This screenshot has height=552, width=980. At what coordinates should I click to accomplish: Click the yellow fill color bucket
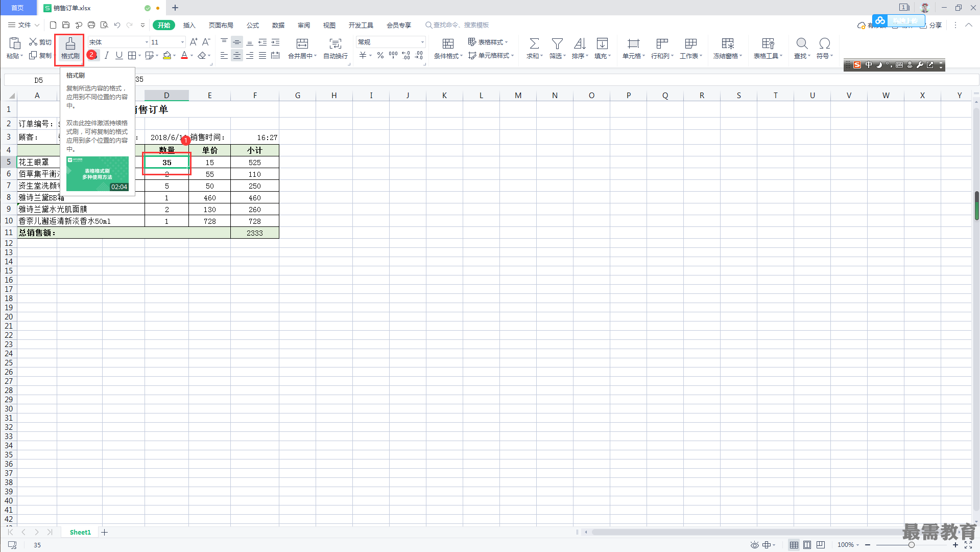(167, 55)
